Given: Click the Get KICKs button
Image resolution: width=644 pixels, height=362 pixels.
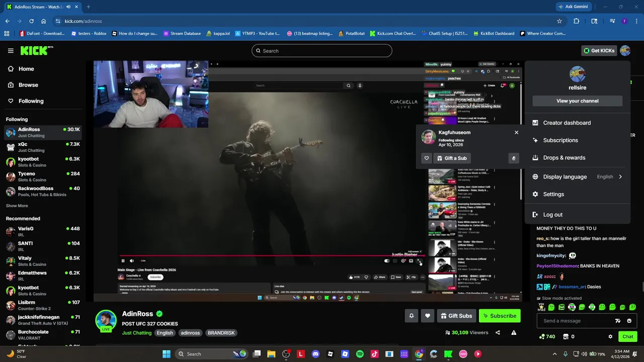Looking at the screenshot, I should click(x=599, y=51).
